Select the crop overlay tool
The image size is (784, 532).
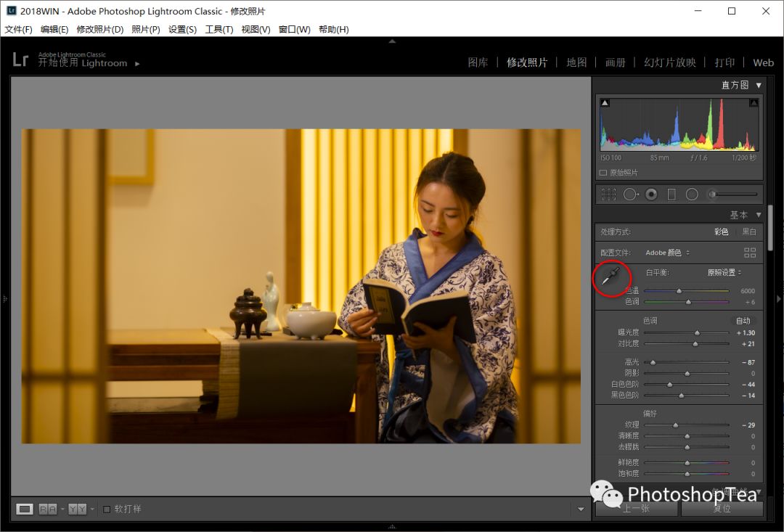[x=608, y=195]
